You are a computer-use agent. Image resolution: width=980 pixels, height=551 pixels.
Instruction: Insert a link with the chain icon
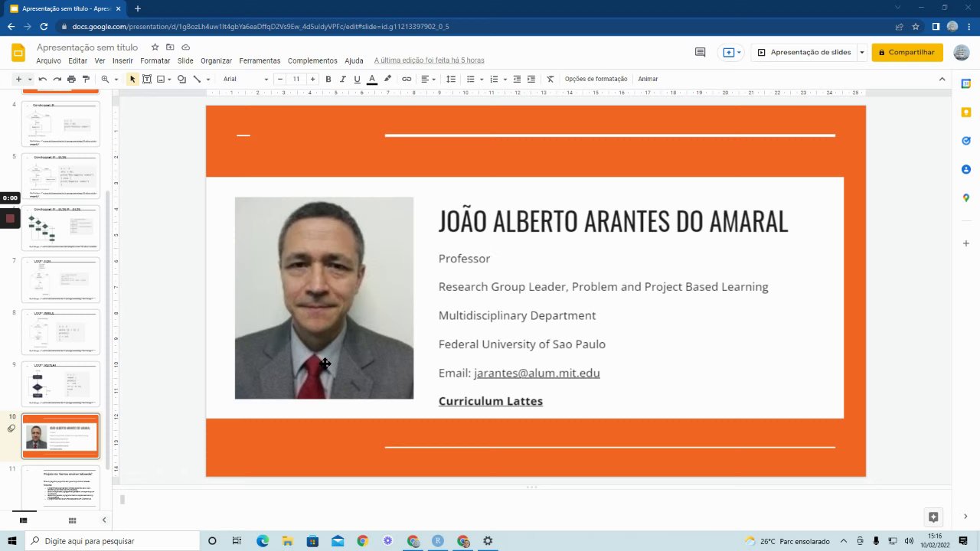pyautogui.click(x=407, y=79)
